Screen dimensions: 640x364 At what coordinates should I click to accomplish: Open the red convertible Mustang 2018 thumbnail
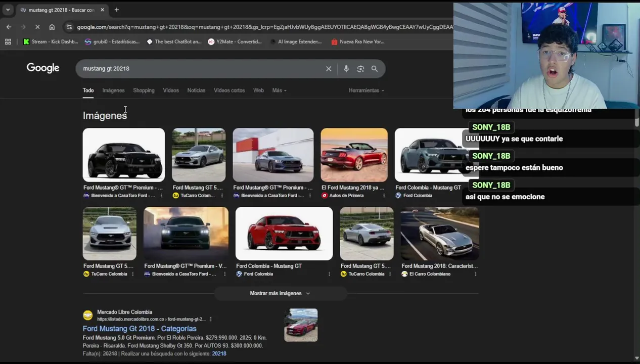coord(354,155)
